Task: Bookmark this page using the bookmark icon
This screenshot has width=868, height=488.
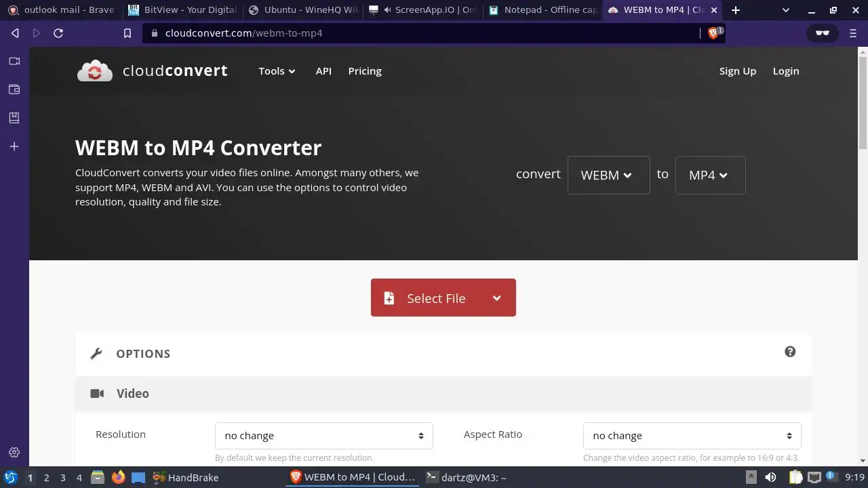Action: [x=127, y=33]
